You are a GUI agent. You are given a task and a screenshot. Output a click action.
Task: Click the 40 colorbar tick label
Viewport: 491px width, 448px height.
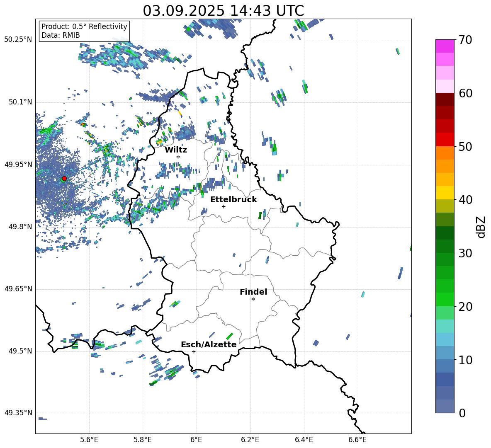pyautogui.click(x=465, y=200)
